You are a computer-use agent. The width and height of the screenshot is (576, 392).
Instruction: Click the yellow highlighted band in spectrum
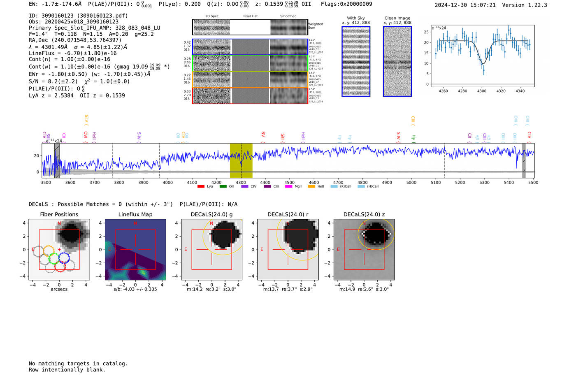[241, 160]
